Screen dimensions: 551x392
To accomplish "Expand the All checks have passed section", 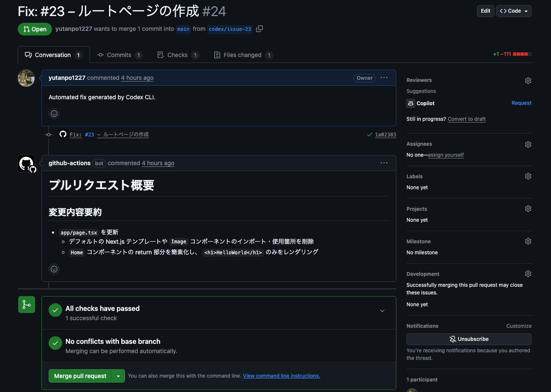I will [382, 311].
